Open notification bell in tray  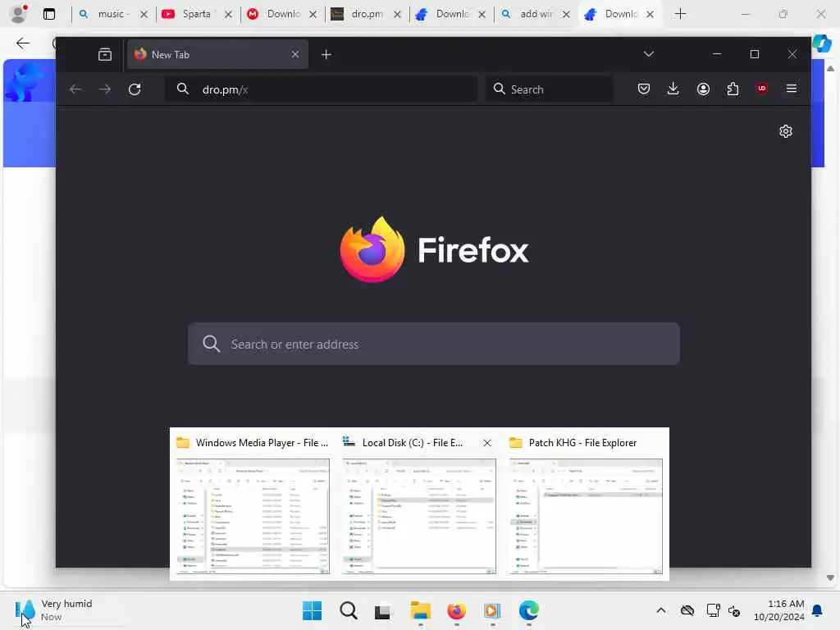point(818,610)
